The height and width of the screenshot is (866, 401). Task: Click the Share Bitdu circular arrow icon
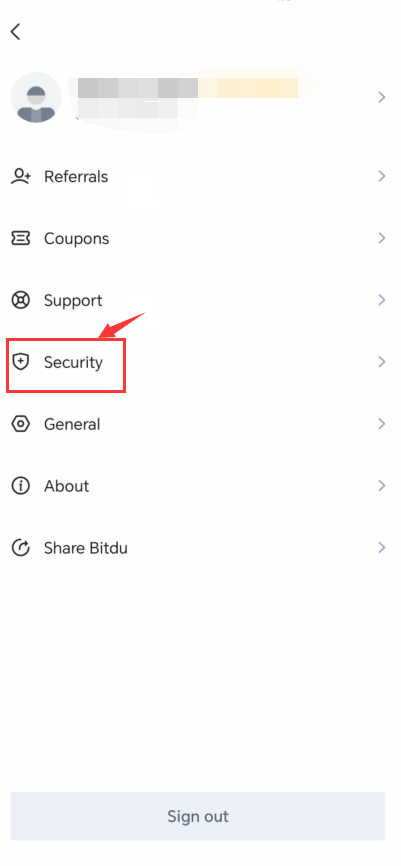pos(20,548)
